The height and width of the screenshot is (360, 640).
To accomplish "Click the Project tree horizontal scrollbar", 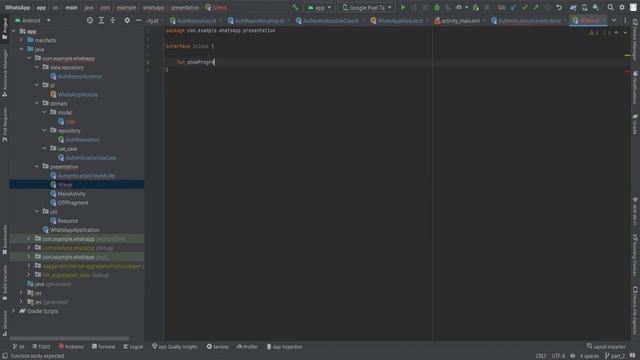I will (69, 338).
